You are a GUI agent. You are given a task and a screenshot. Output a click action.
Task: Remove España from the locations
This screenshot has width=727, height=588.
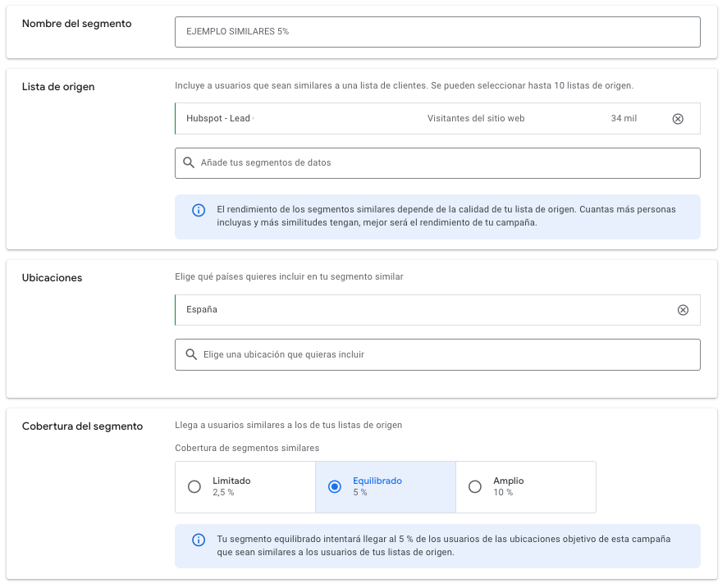[x=682, y=310]
